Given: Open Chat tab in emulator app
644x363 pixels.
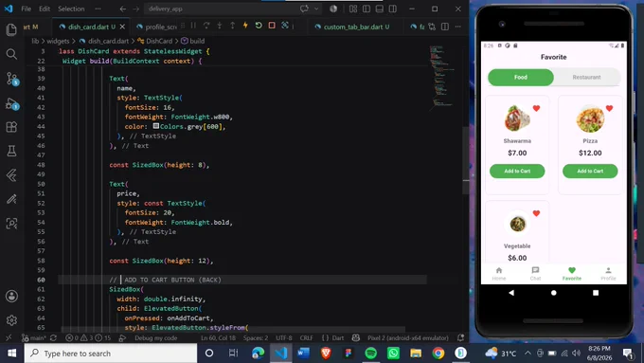Looking at the screenshot, I should coord(535,273).
